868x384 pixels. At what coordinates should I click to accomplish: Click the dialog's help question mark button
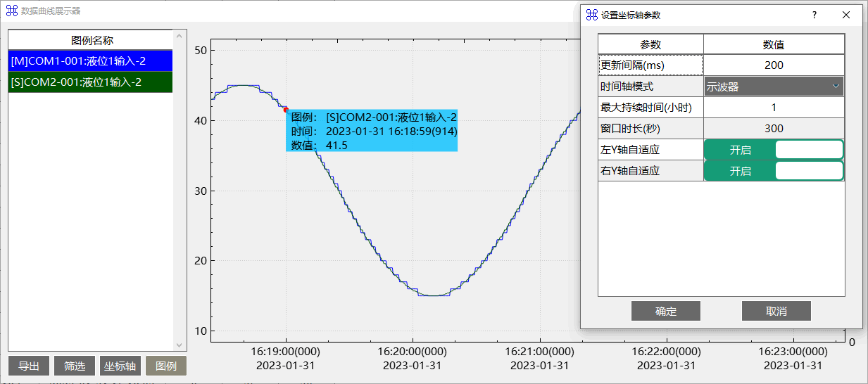[814, 15]
